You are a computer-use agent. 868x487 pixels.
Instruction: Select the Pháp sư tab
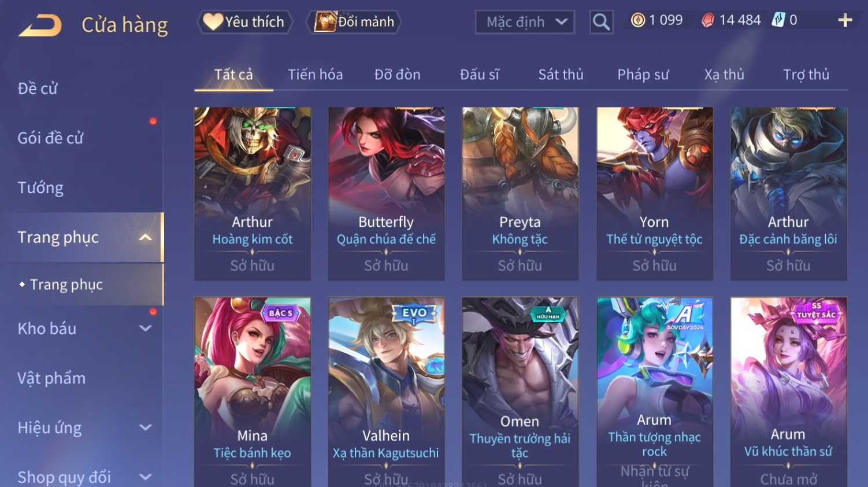pyautogui.click(x=643, y=75)
